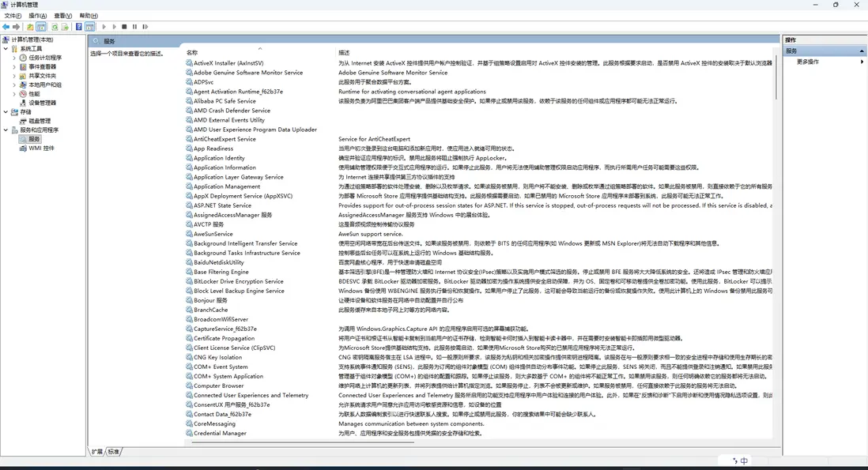The height and width of the screenshot is (470, 868).
Task: Open the 查看(V) menu
Action: 63,16
